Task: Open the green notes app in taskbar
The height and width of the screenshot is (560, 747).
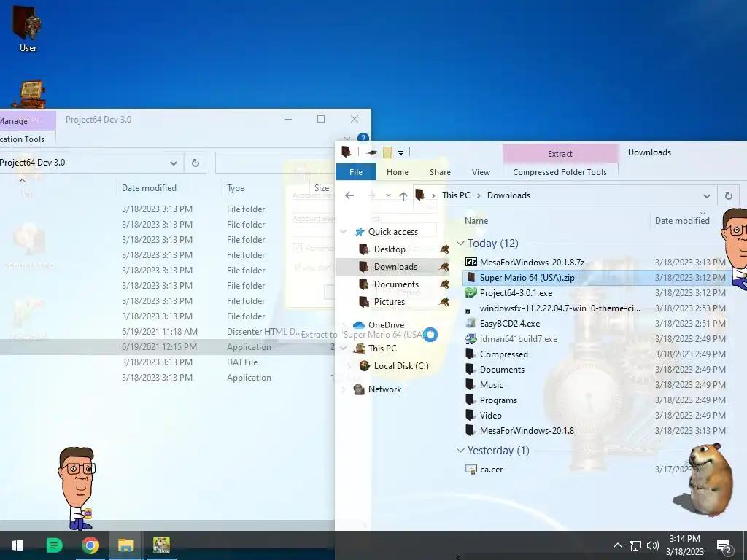Action: [x=54, y=545]
